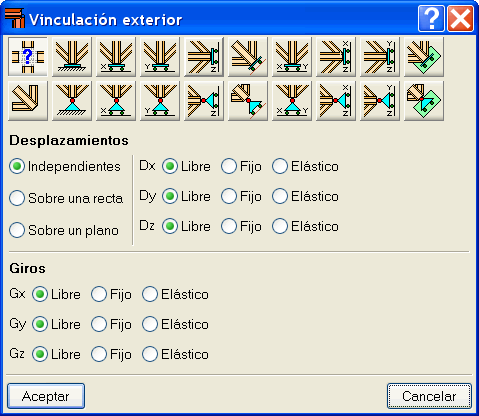Image resolution: width=479 pixels, height=416 pixels.
Task: Set Gx rotation to Fijo
Action: [111, 294]
